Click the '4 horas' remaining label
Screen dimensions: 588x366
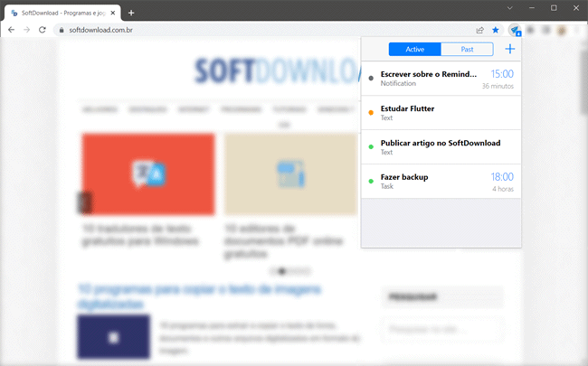pos(503,189)
